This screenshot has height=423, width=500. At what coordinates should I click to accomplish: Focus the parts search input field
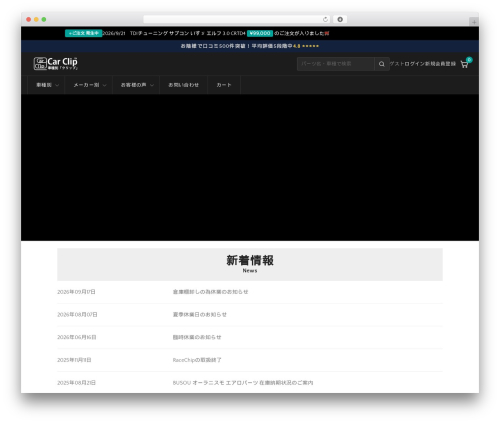[x=335, y=64]
